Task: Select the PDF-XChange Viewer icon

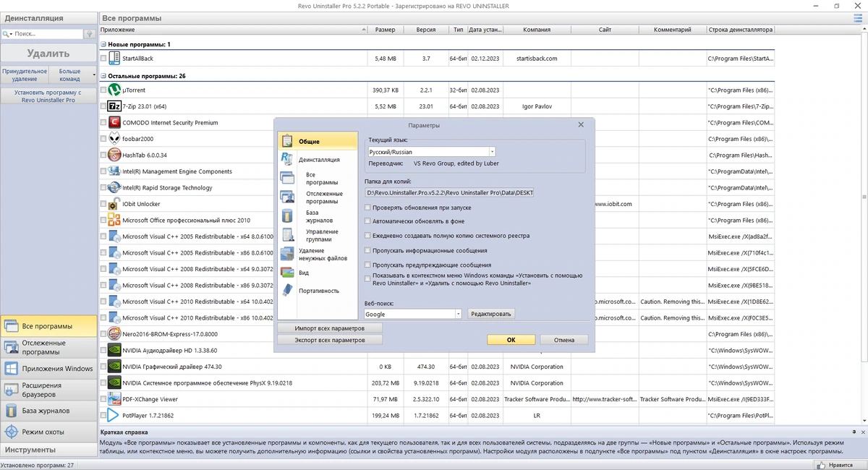Action: click(x=114, y=399)
